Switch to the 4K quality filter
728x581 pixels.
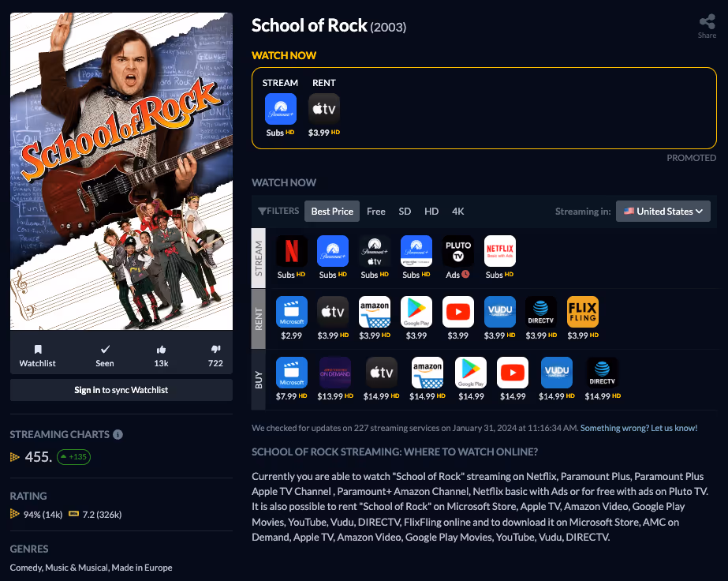click(x=457, y=211)
